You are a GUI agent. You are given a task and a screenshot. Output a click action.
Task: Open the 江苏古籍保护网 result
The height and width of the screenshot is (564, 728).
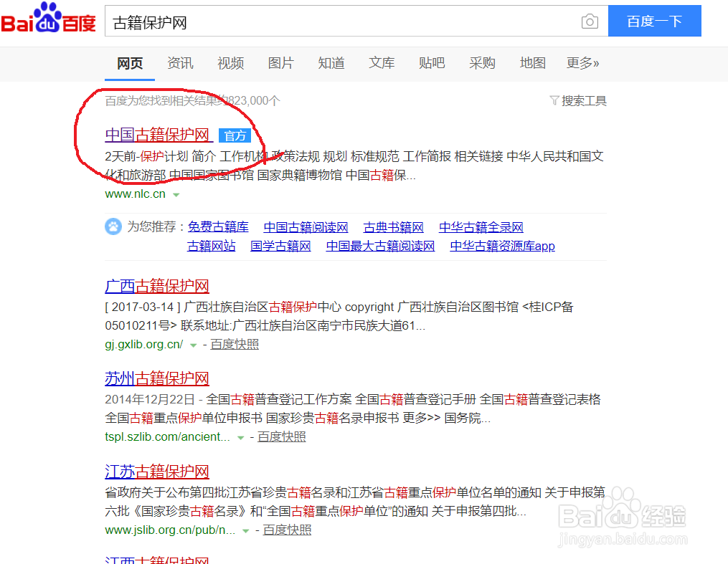(157, 472)
